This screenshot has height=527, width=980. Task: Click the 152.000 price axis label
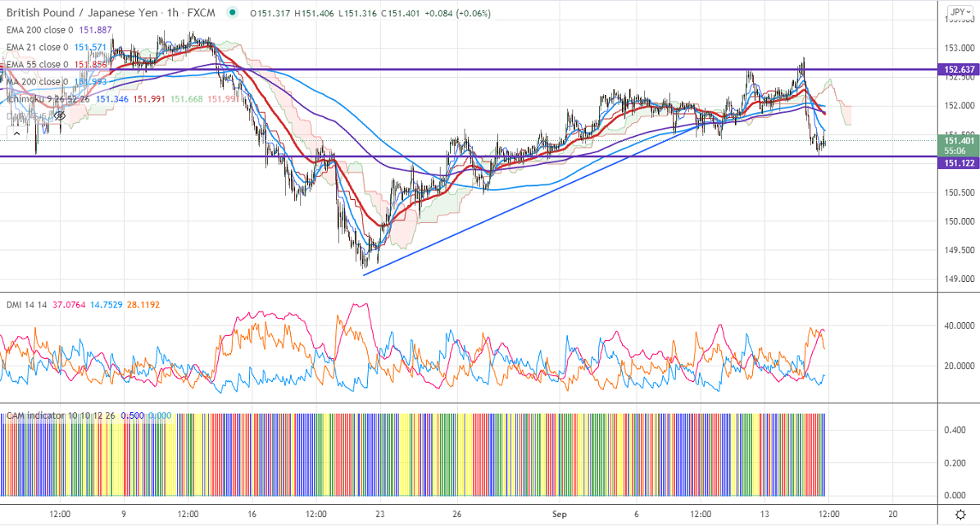coord(960,106)
